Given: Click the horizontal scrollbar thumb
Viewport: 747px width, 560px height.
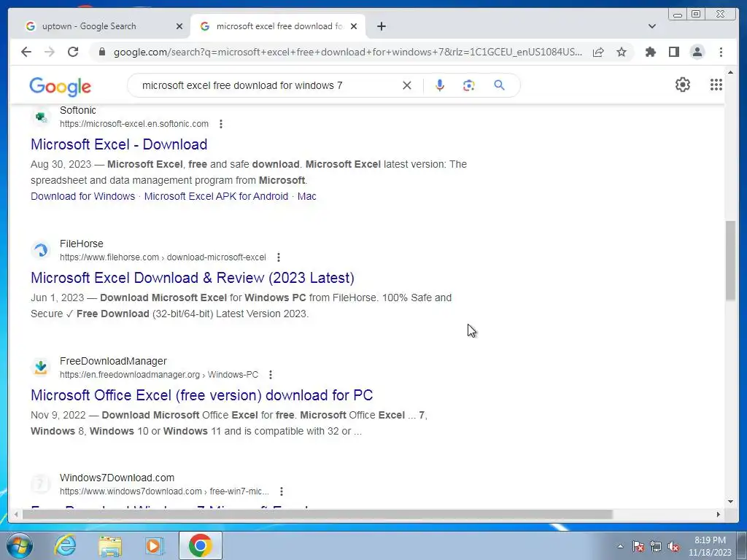Looking at the screenshot, I should 317,514.
